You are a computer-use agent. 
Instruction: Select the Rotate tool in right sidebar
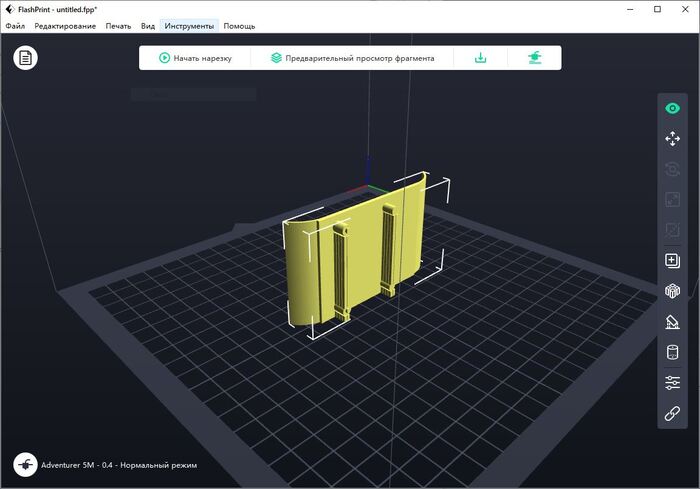click(x=672, y=169)
